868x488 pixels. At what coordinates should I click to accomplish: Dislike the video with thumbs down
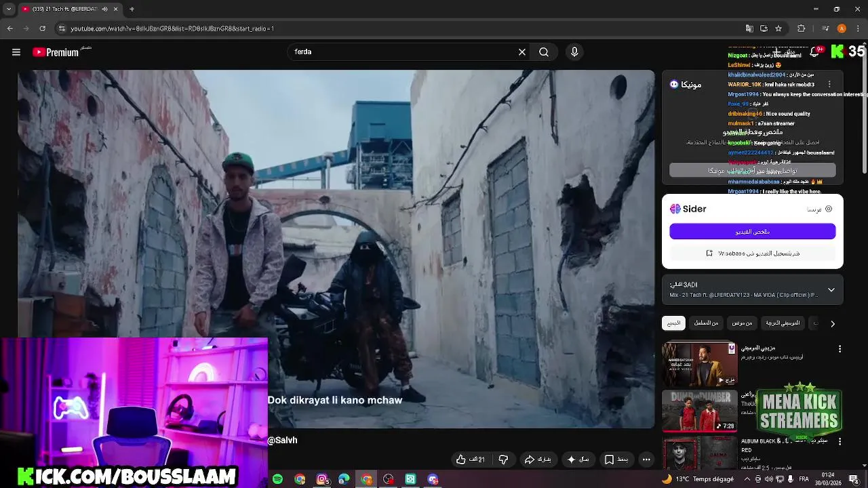click(503, 460)
